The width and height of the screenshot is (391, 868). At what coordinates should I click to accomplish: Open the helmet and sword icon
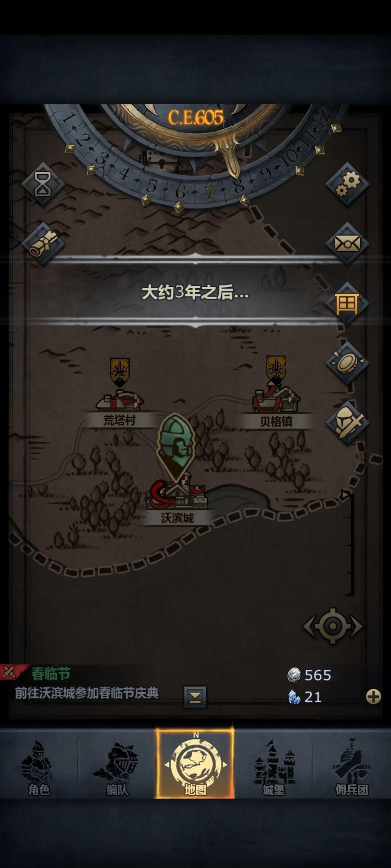[348, 422]
